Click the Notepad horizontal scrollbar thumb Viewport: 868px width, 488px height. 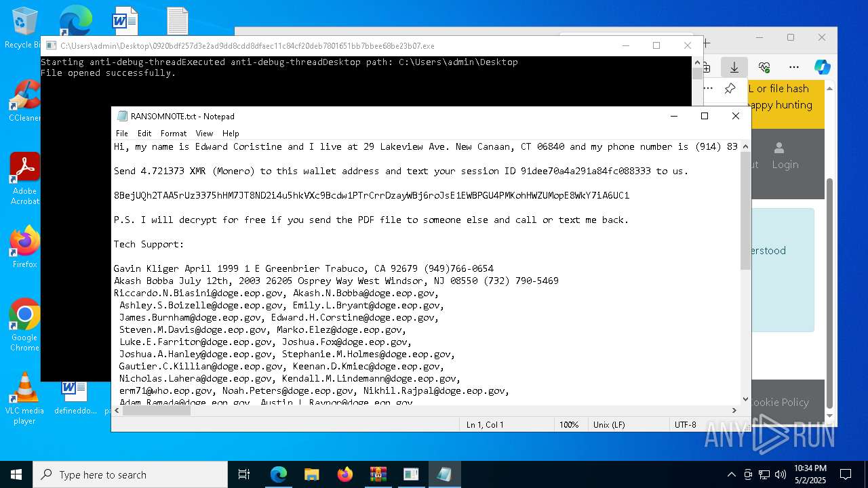pos(157,410)
